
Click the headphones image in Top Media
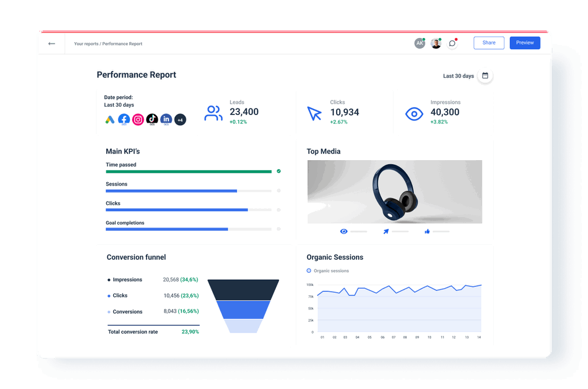[394, 191]
